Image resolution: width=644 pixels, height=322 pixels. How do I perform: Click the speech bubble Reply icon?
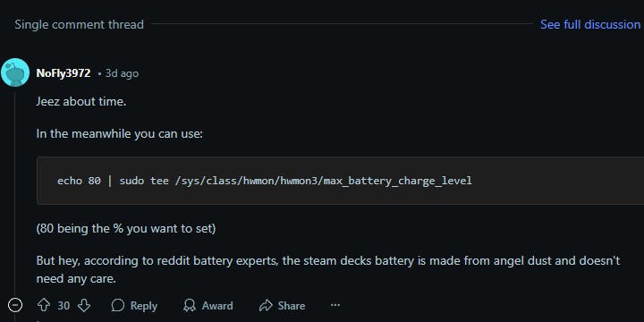pyautogui.click(x=118, y=305)
